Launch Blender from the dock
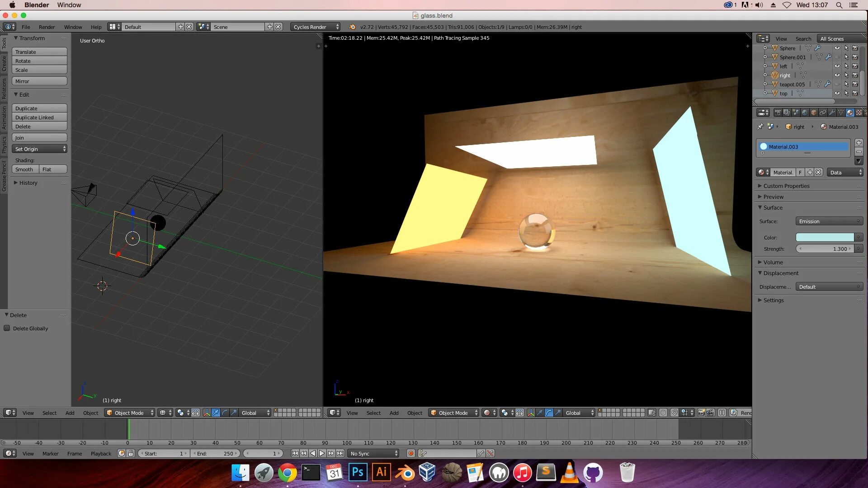Image resolution: width=868 pixels, height=488 pixels. tap(405, 473)
